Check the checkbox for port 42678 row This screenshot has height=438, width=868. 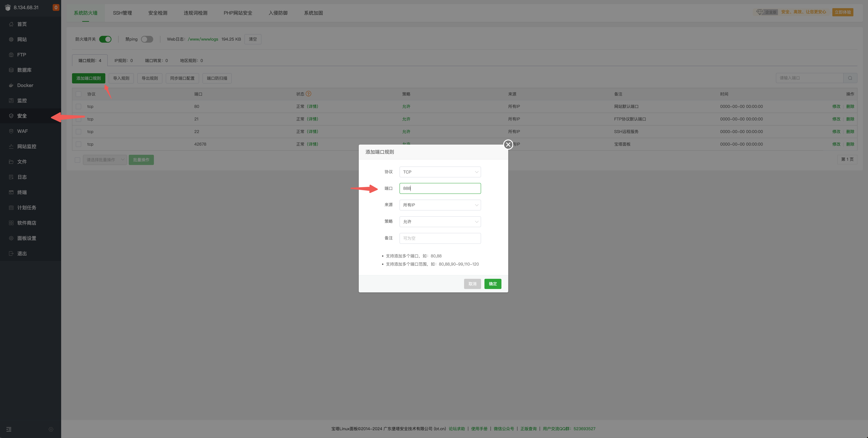coord(78,144)
